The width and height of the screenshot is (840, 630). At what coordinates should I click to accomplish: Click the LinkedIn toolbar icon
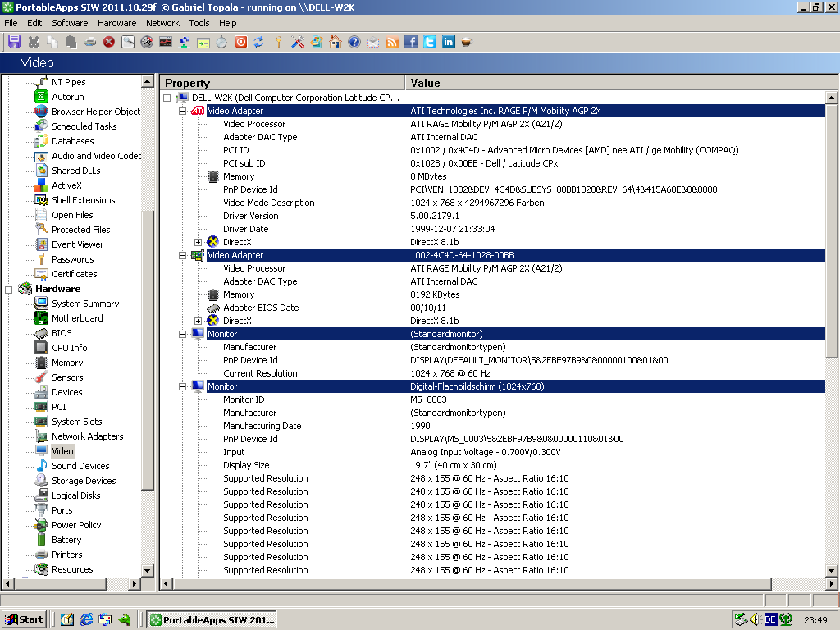tap(449, 42)
